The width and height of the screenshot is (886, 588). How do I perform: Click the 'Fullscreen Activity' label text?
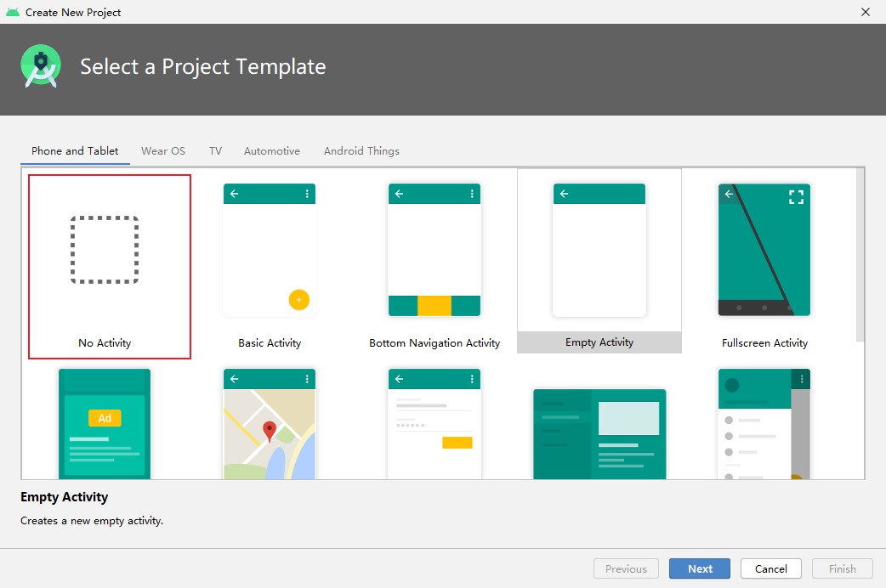764,343
